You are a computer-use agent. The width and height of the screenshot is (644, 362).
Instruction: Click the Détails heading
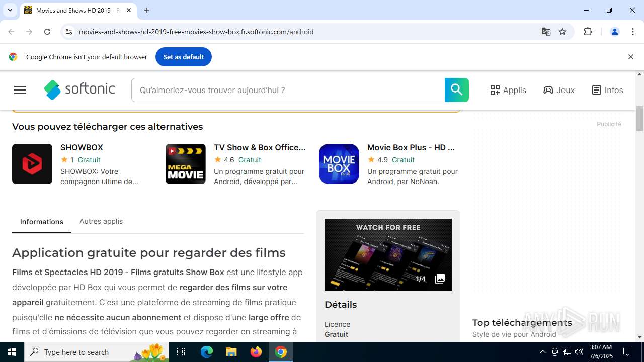[x=341, y=305]
